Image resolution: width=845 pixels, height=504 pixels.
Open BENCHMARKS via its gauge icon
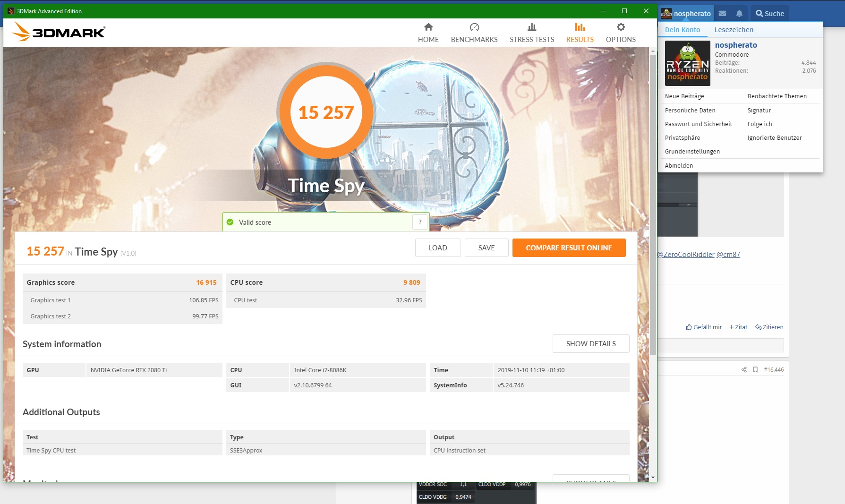point(474,27)
